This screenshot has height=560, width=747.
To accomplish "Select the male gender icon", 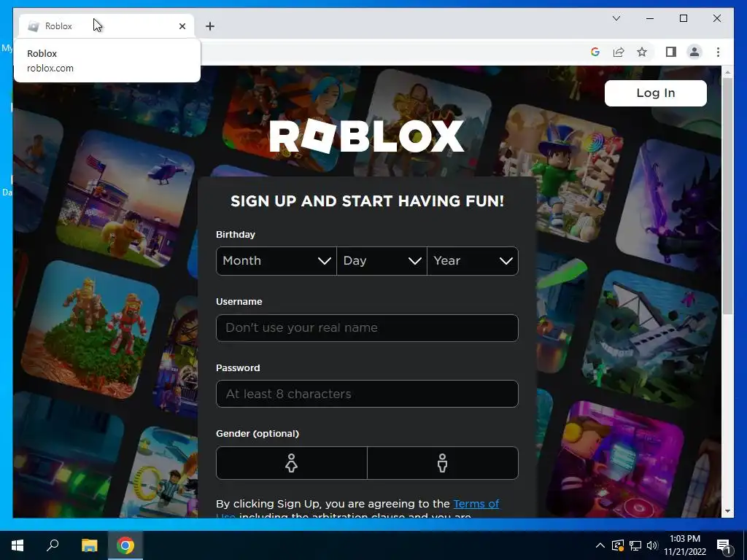I will point(443,463).
